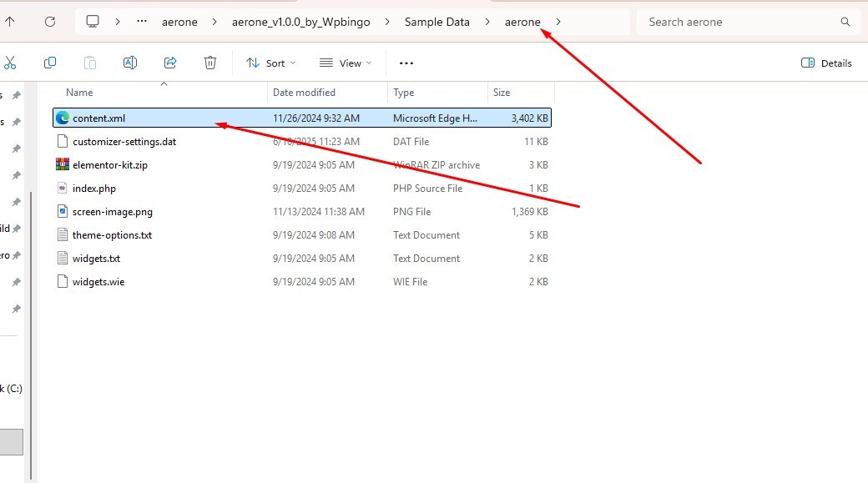Click the last aerone breadcrumb segment
868x483 pixels.
point(522,23)
